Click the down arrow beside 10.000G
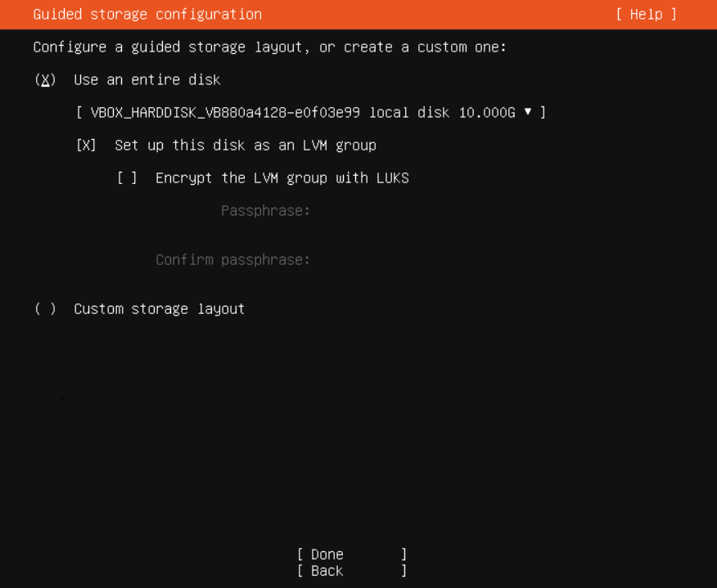The width and height of the screenshot is (717, 588). (528, 112)
